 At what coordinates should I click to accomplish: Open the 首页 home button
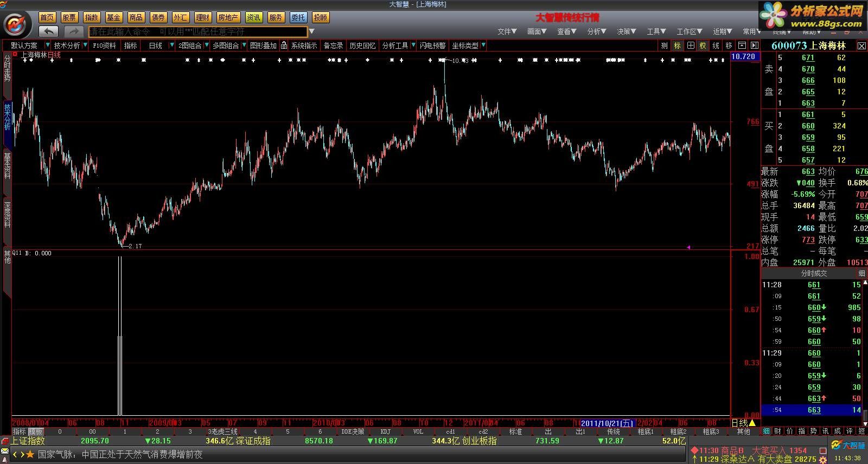tap(47, 17)
